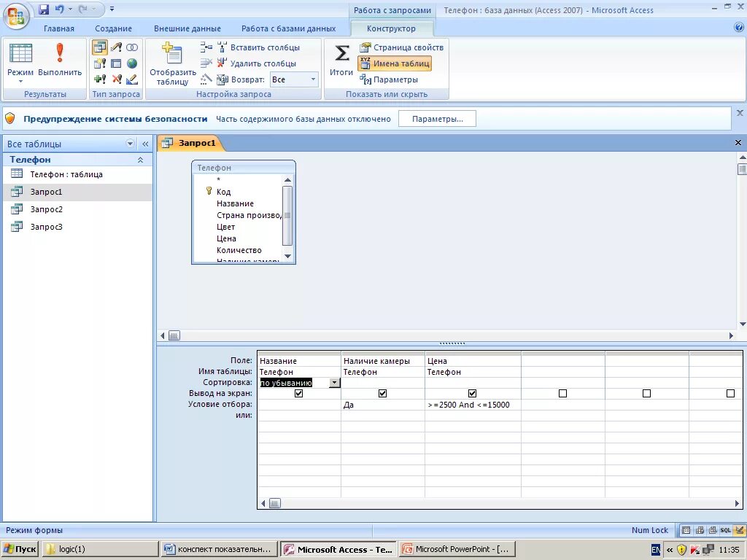Run the query with Выполнить
The width and height of the screenshot is (747, 560).
60,60
